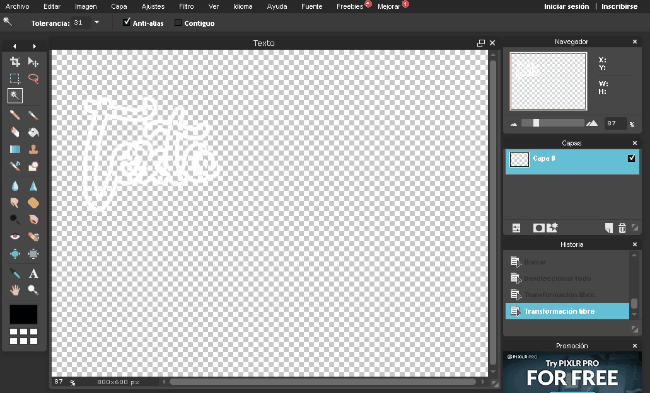
Task: Click Try PIXLR PRO for free banner
Action: point(572,372)
